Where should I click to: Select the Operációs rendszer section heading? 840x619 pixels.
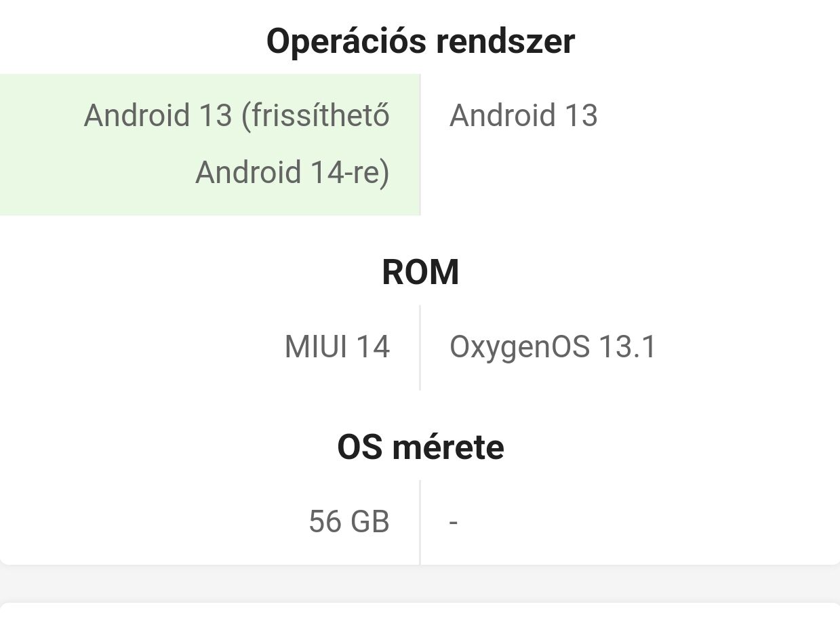click(x=420, y=41)
